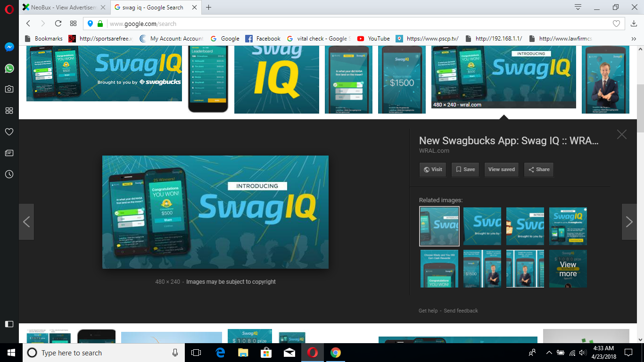Reload the current page
The image size is (644, 362).
pyautogui.click(x=58, y=24)
